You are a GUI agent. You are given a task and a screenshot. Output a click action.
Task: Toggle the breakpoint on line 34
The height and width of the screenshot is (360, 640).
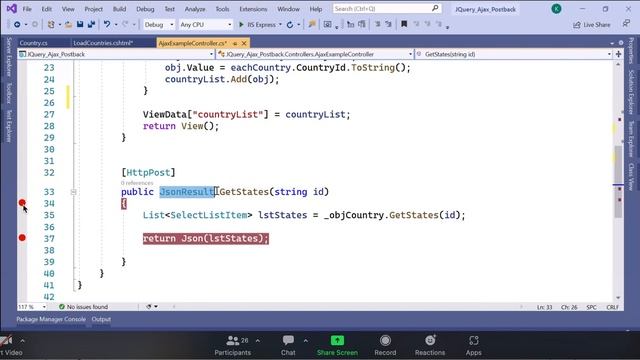point(22,203)
